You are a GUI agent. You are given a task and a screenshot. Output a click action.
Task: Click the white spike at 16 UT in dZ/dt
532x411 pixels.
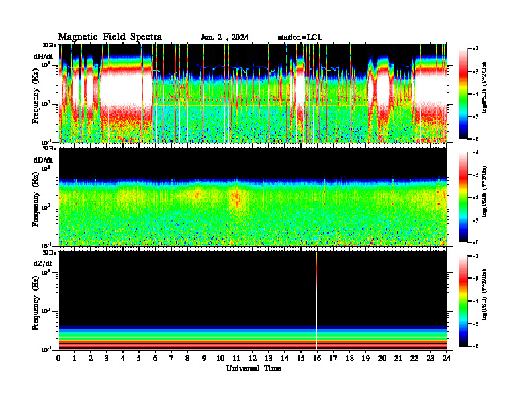[x=316, y=300]
